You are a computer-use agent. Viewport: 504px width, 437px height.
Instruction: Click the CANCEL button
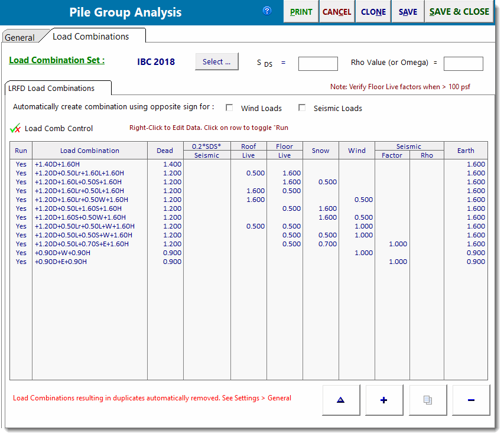[x=337, y=12]
